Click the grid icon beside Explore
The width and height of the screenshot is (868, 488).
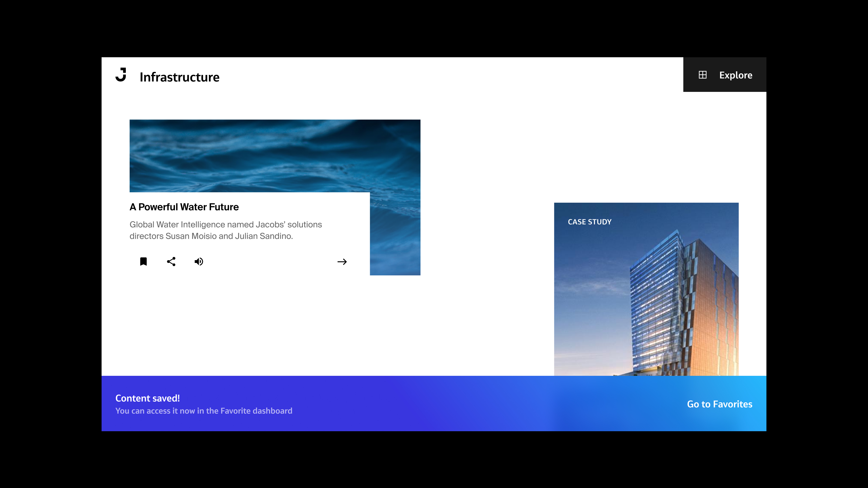pyautogui.click(x=702, y=75)
